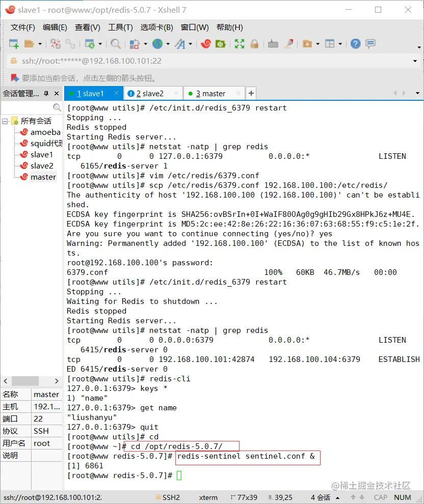The image size is (424, 504).
Task: Close the slave1 tab
Action: pyautogui.click(x=117, y=93)
